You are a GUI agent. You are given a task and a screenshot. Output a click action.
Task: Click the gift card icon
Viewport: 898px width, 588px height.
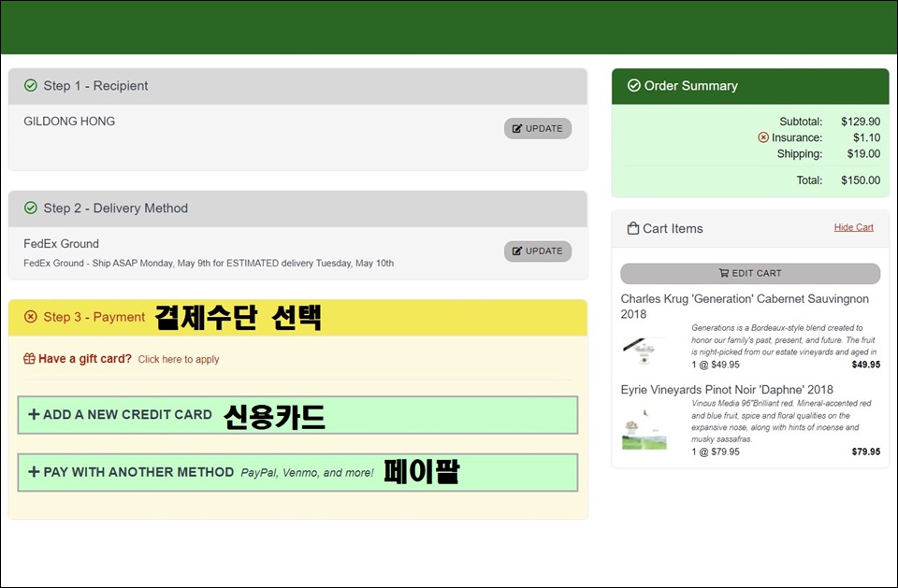tap(29, 359)
